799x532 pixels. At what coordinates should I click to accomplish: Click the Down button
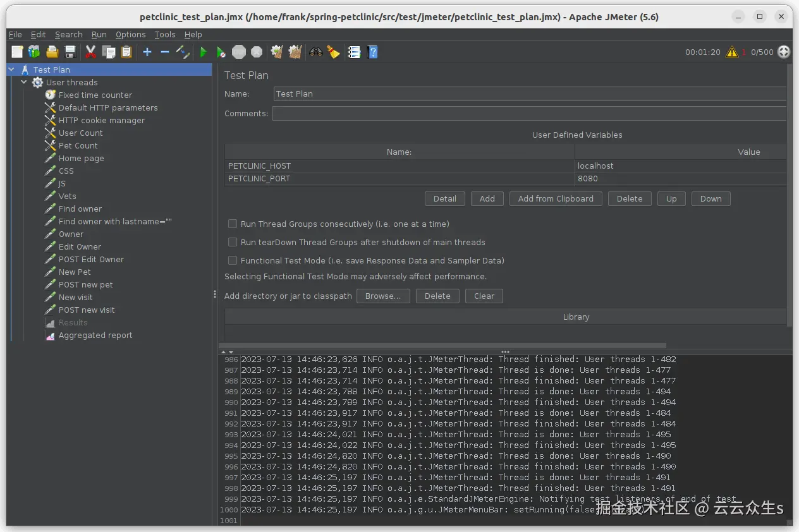[x=711, y=198]
